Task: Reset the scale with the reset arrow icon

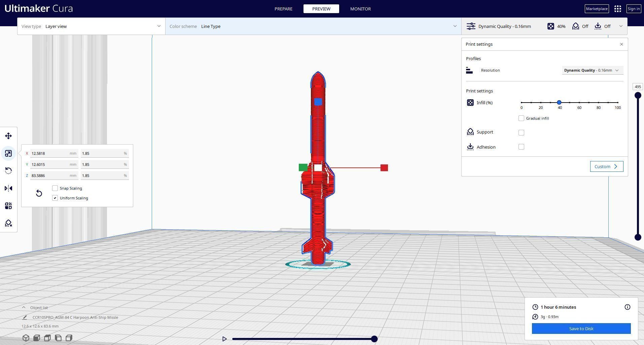Action: click(39, 193)
